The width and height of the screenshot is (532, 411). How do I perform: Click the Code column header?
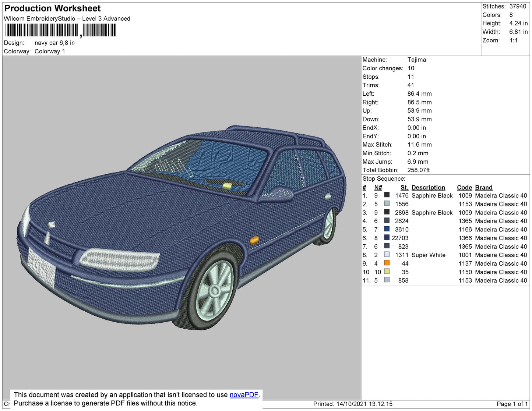465,187
